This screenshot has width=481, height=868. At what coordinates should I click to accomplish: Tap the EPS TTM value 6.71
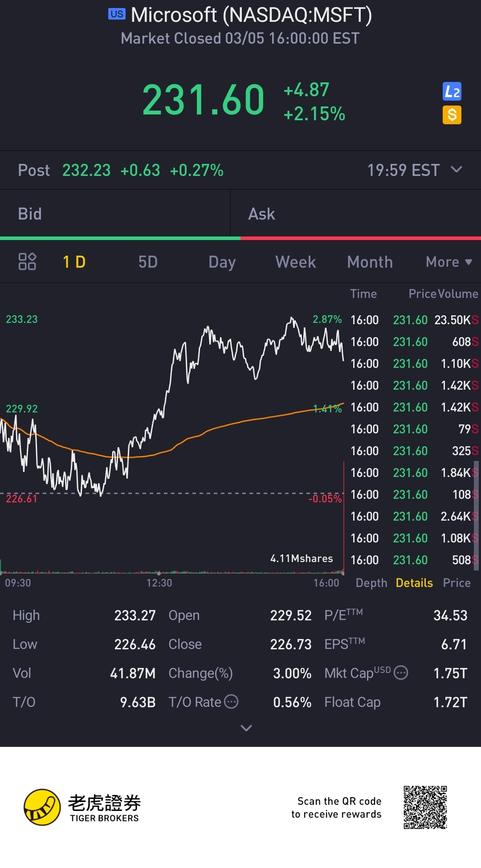point(454,644)
